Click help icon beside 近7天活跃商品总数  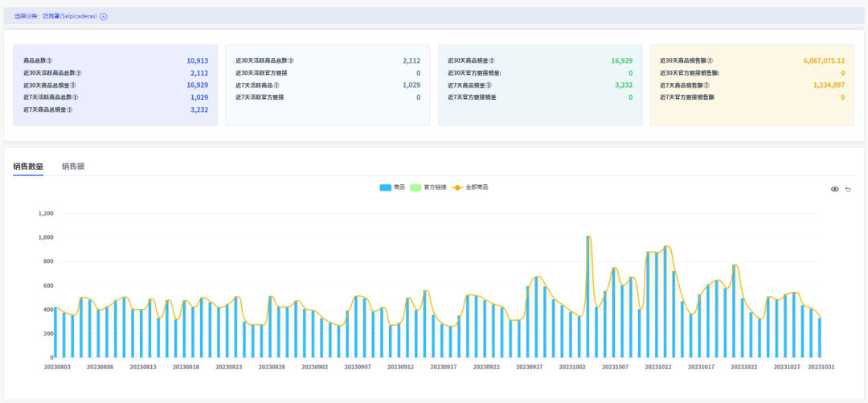coord(76,97)
